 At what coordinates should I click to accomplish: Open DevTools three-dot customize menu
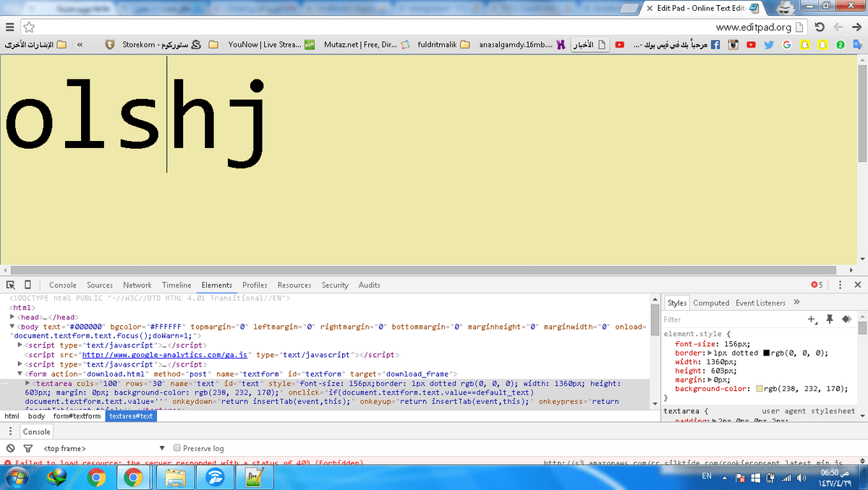pos(840,285)
